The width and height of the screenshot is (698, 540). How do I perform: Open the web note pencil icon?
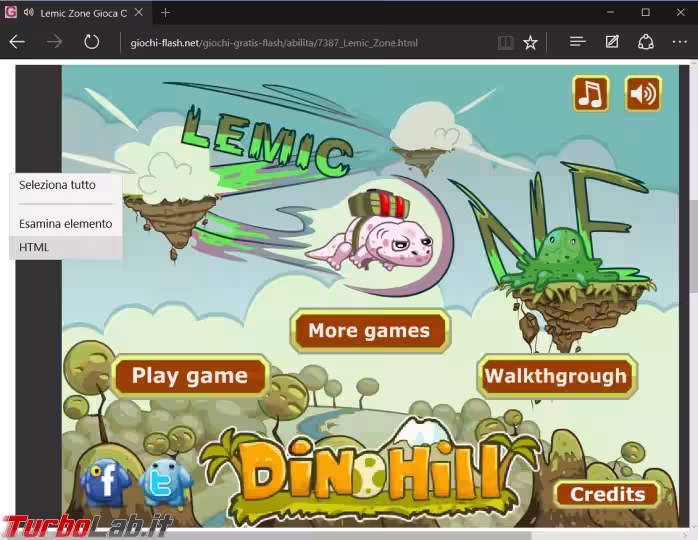click(612, 42)
